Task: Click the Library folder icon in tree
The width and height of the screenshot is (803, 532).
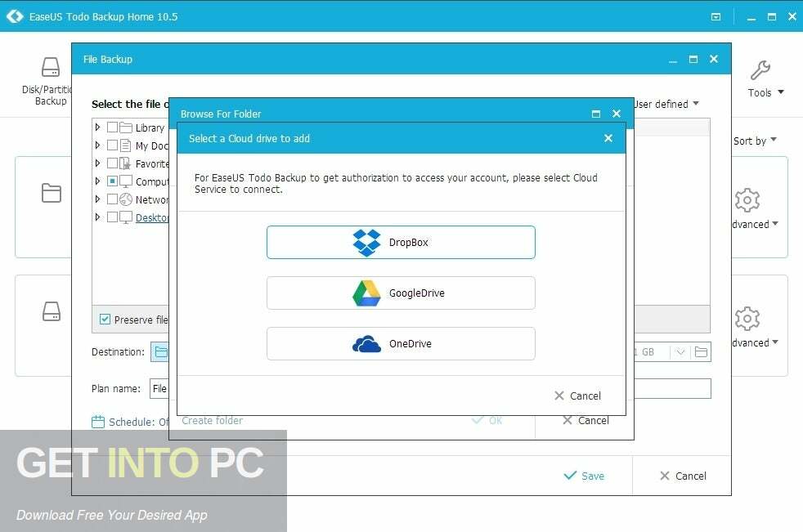Action: click(125, 127)
